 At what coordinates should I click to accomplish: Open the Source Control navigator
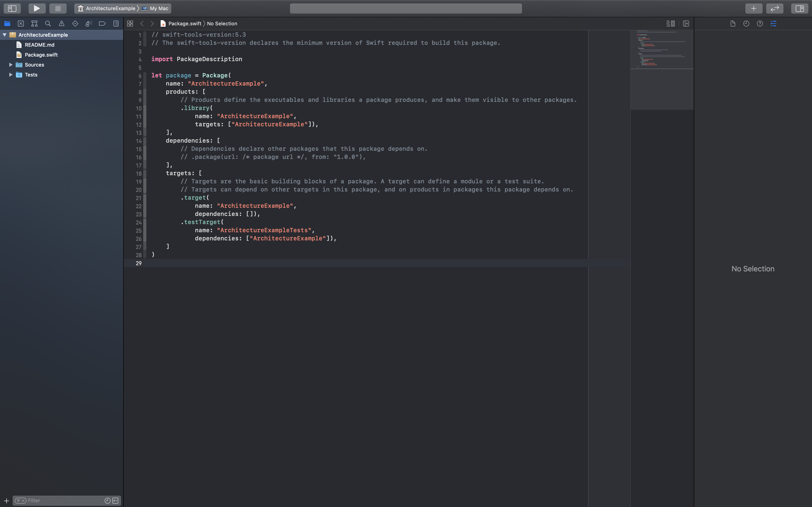click(x=21, y=24)
